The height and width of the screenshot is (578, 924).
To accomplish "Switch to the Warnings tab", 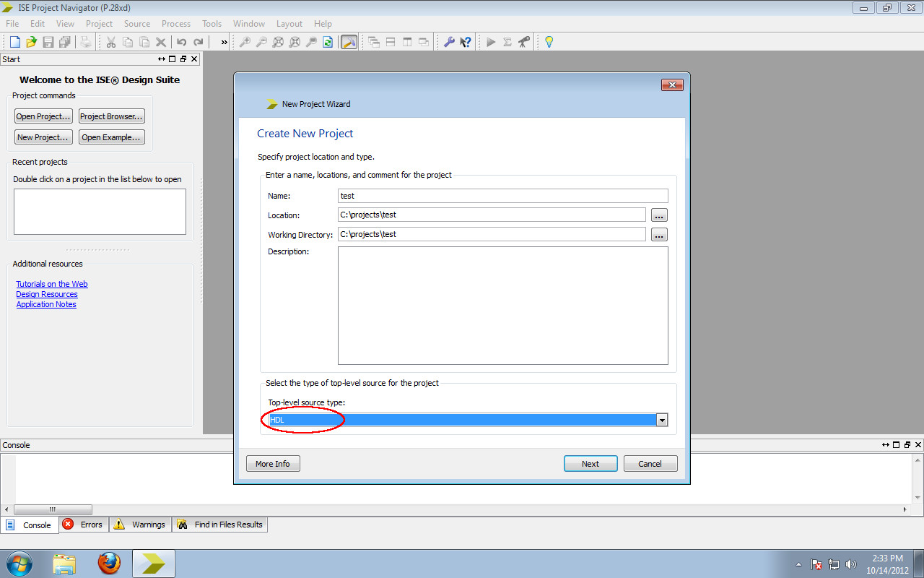I will tap(140, 525).
